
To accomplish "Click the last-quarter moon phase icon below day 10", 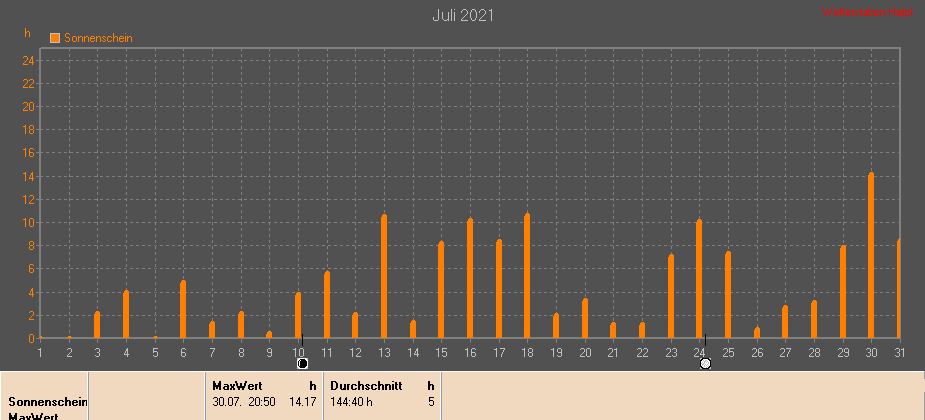I will pos(303,364).
